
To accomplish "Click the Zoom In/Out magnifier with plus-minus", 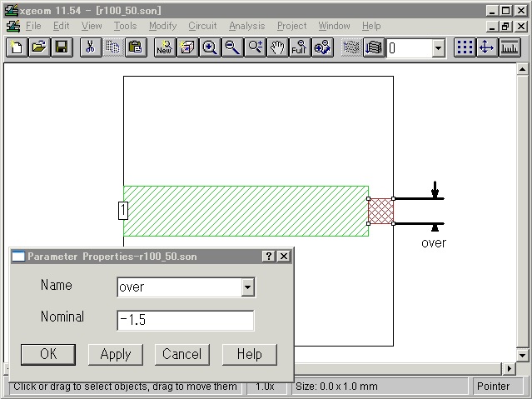I will tap(255, 47).
